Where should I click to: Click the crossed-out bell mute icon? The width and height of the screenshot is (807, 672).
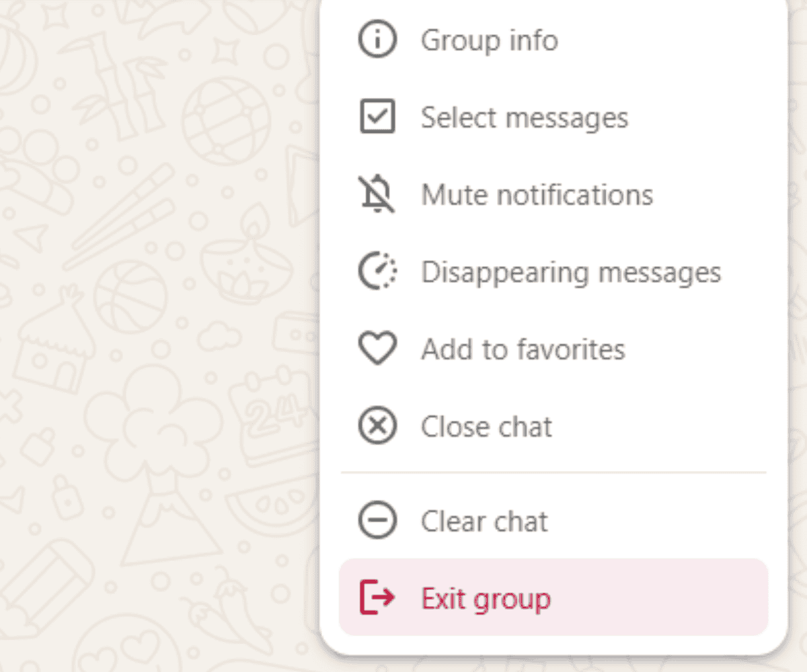click(377, 194)
